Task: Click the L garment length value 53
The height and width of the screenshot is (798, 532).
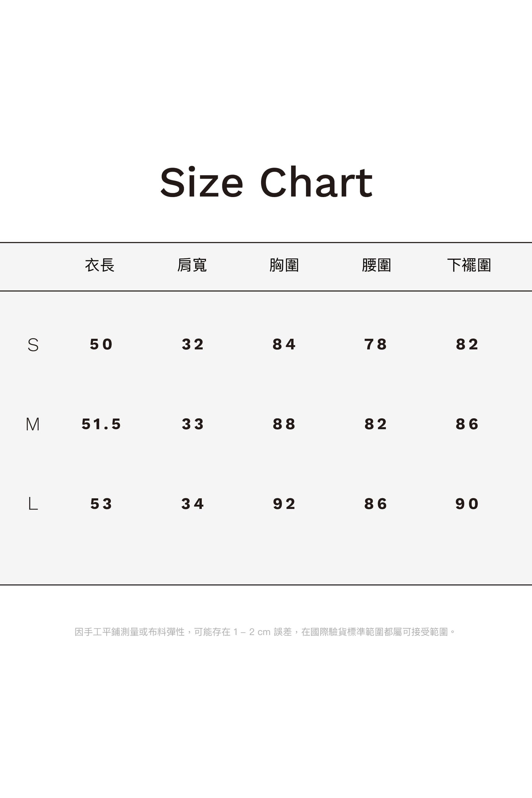Action: point(101,504)
